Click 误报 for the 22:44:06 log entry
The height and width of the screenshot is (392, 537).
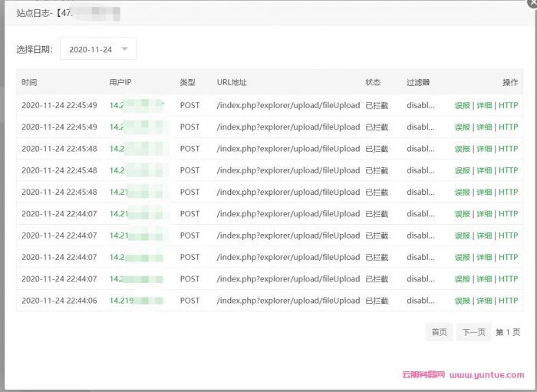pos(462,301)
